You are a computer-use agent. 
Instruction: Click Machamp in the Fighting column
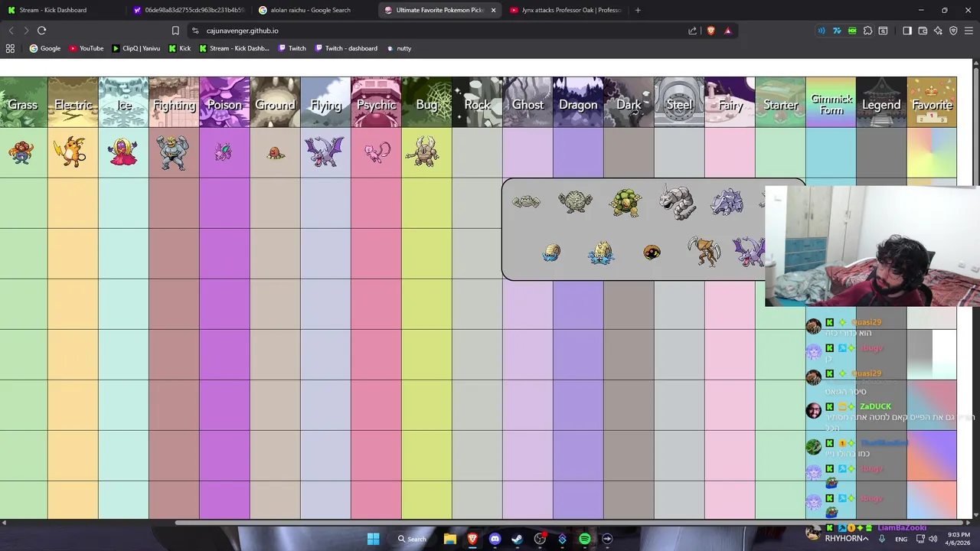(x=173, y=152)
